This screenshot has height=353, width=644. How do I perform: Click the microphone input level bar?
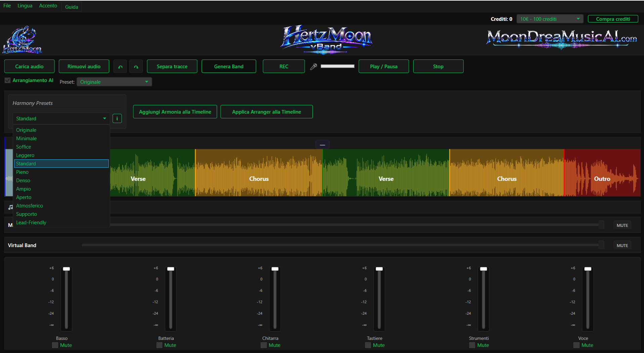click(337, 66)
